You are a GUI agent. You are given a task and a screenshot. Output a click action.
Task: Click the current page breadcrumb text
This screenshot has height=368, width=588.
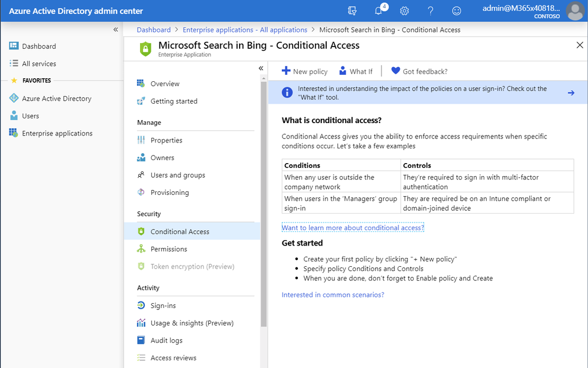[390, 29]
